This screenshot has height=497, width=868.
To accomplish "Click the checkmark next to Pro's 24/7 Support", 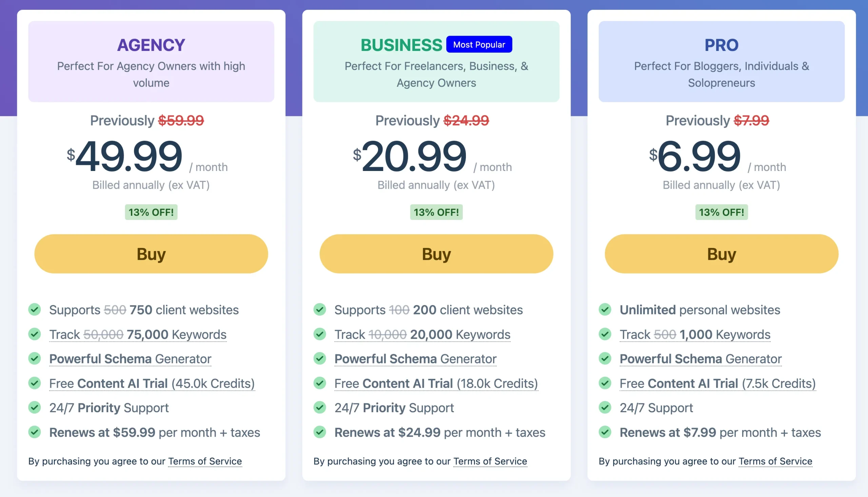I will (x=605, y=407).
